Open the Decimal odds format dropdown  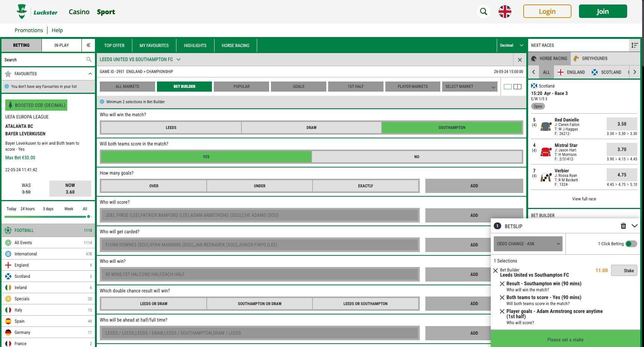coord(511,45)
